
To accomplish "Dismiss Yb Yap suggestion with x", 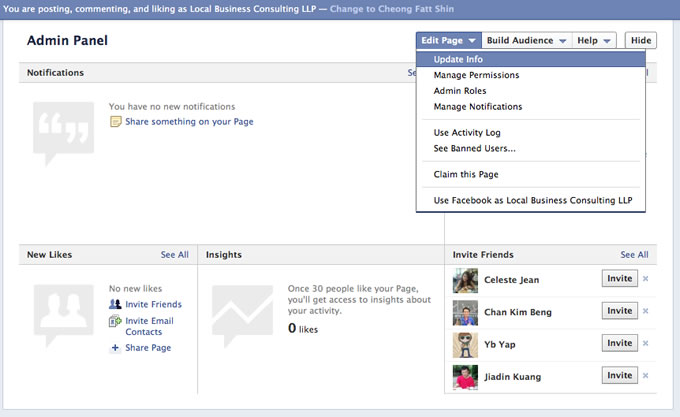I will tap(645, 343).
